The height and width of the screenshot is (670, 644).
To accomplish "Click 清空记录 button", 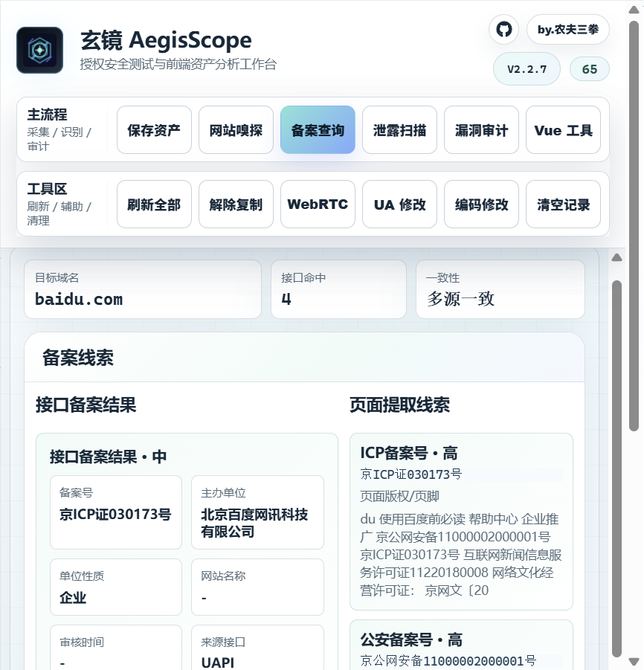I will [563, 204].
